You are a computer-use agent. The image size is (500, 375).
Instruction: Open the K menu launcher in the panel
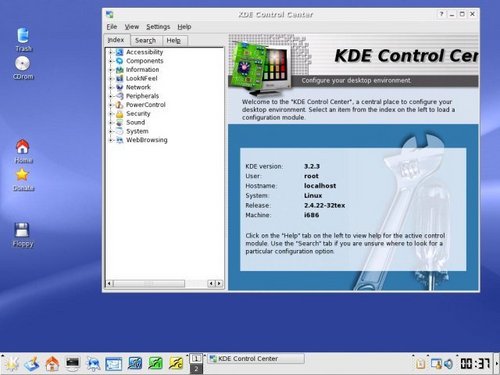[11, 363]
